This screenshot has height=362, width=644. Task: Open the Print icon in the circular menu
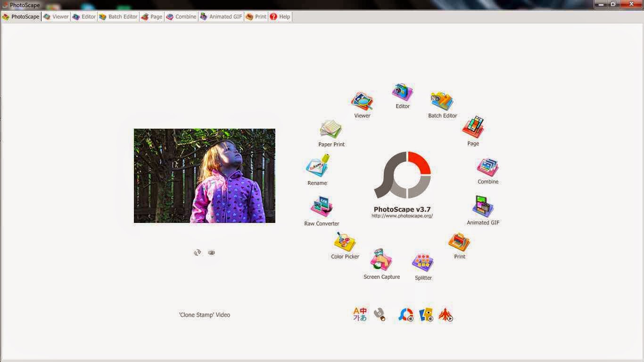(459, 242)
